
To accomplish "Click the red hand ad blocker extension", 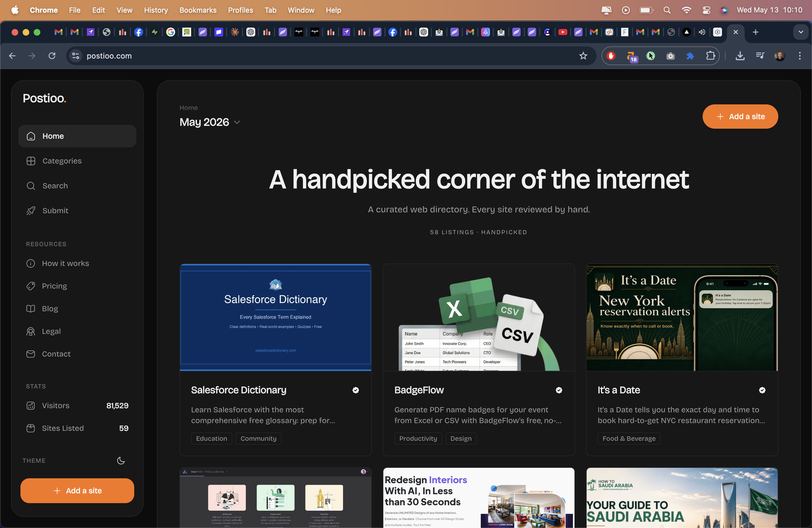I will coord(611,56).
